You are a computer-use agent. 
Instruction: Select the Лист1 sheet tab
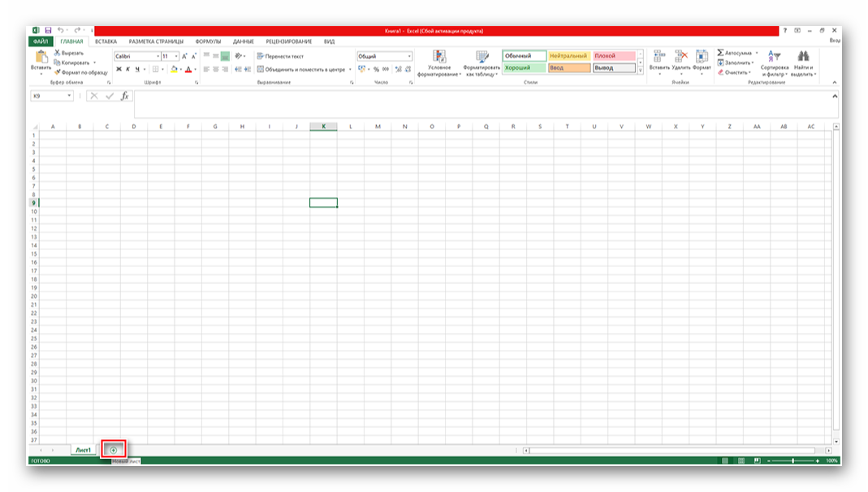83,450
